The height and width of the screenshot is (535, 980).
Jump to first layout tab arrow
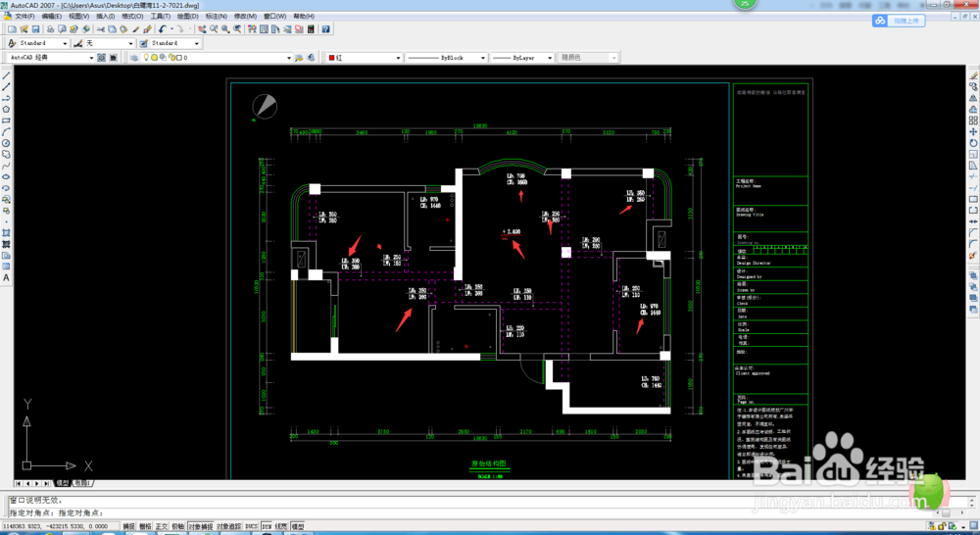coord(18,483)
